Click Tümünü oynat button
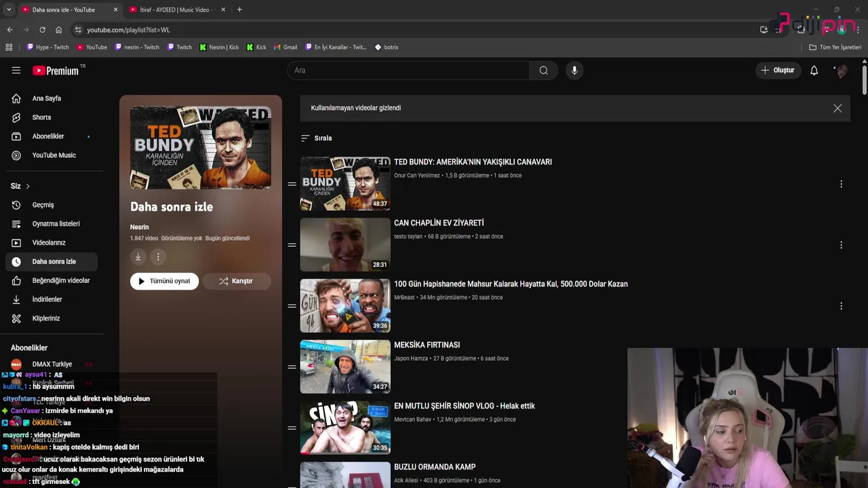Image resolution: width=868 pixels, height=488 pixels. pos(165,281)
